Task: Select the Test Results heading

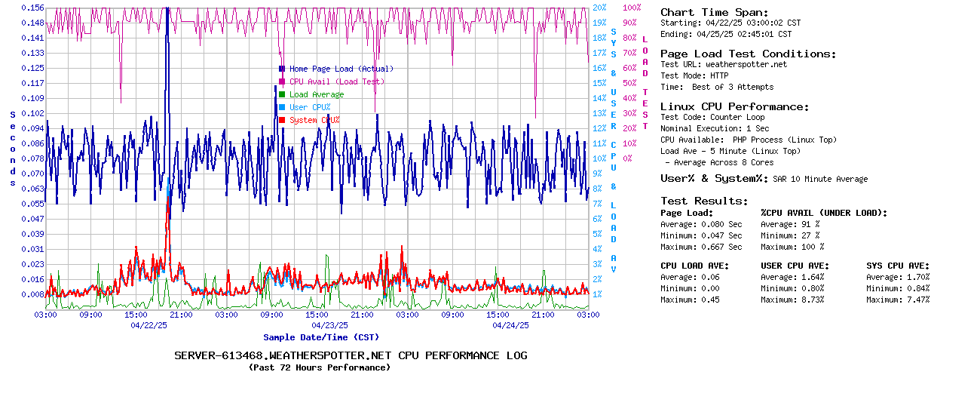Action: pyautogui.click(x=704, y=201)
